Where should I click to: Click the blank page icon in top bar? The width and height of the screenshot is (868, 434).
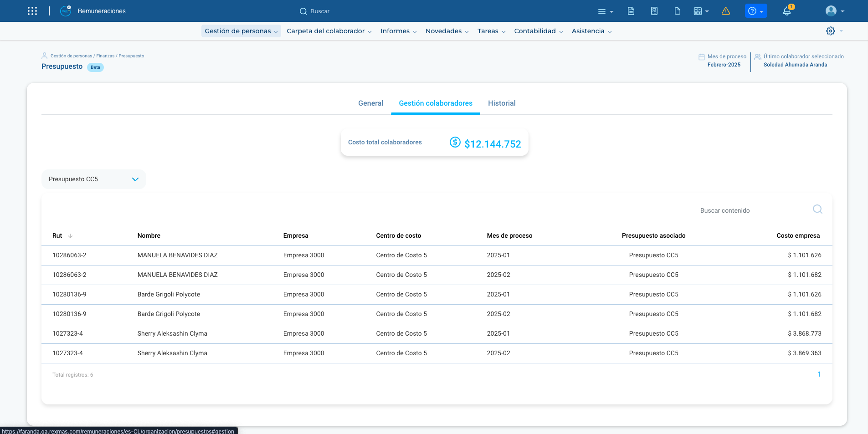[x=678, y=11]
